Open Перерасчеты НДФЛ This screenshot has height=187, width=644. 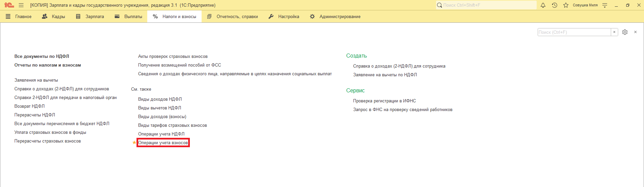pos(35,115)
